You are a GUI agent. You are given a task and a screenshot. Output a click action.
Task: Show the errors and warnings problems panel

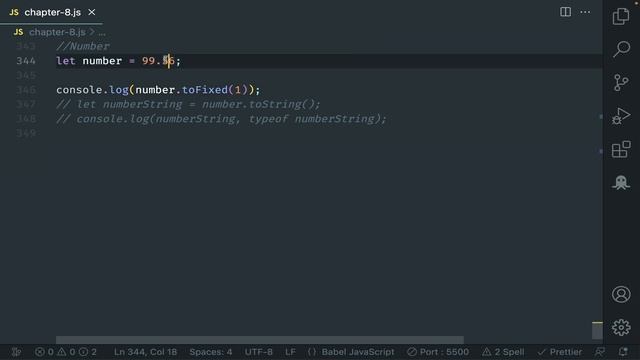[x=65, y=352]
